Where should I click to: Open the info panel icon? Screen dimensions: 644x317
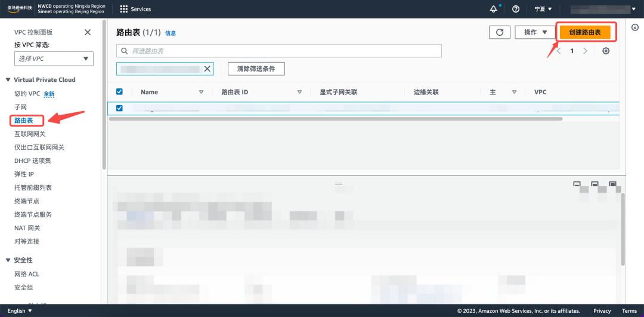coord(634,27)
